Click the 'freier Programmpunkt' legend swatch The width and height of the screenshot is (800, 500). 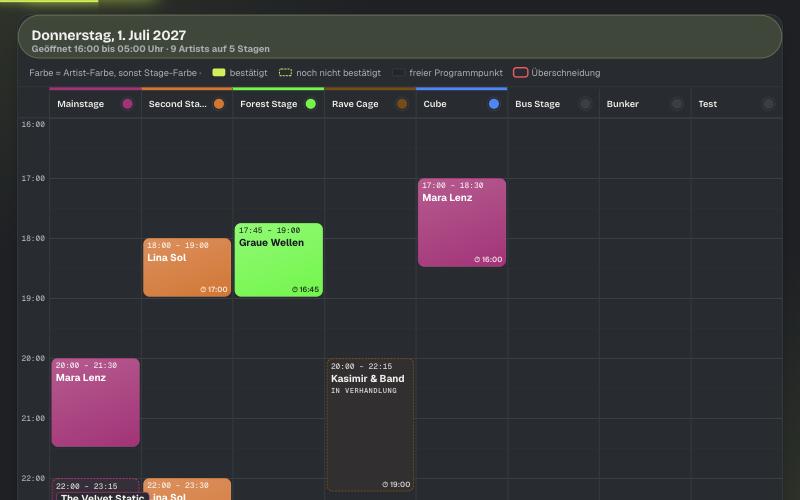coord(398,72)
